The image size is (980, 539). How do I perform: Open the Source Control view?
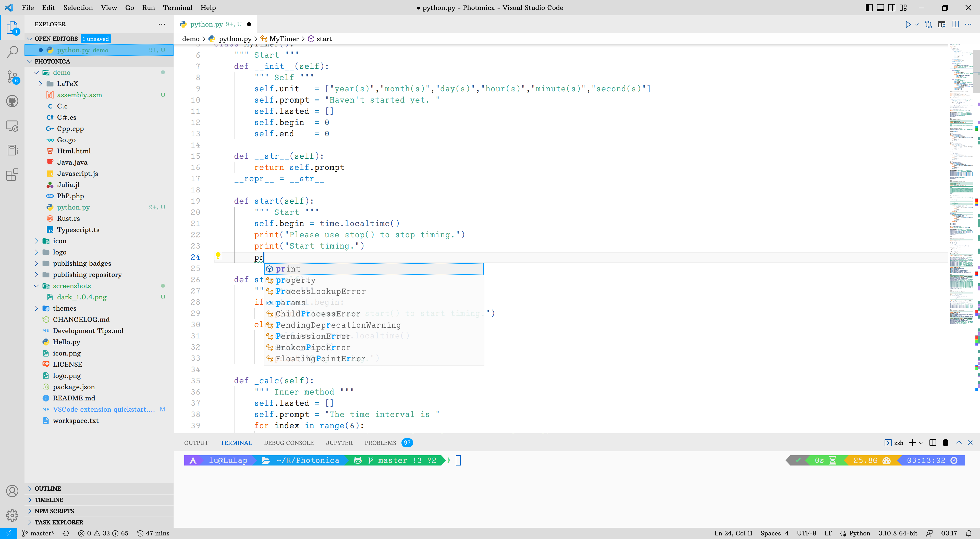pyautogui.click(x=12, y=77)
